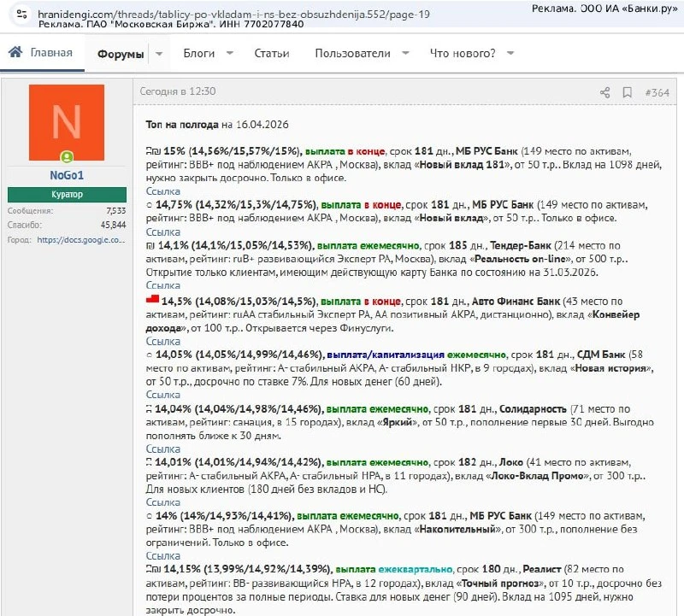684x616 pixels.
Task: Open the Что нового? menu item
Action: (x=463, y=53)
